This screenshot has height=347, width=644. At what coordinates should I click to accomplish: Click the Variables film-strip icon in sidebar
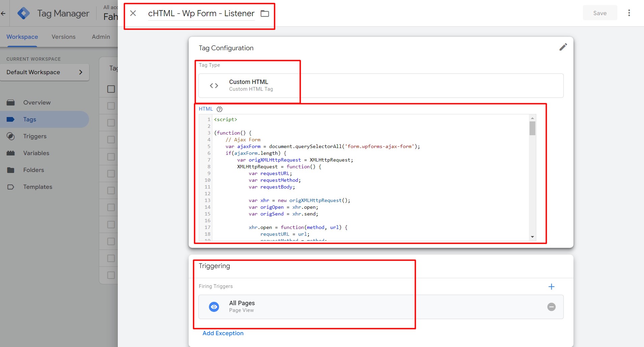[x=11, y=153]
